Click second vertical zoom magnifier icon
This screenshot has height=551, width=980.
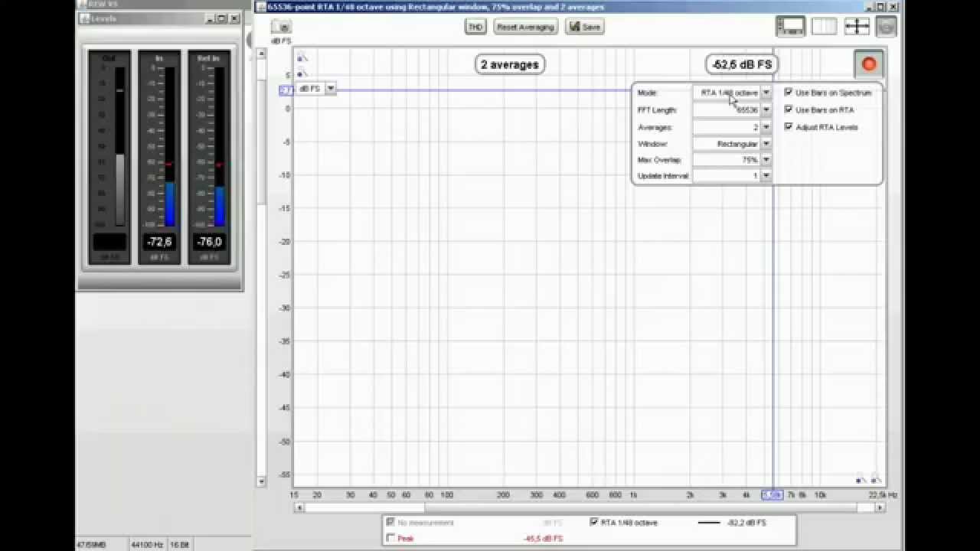[x=302, y=73]
